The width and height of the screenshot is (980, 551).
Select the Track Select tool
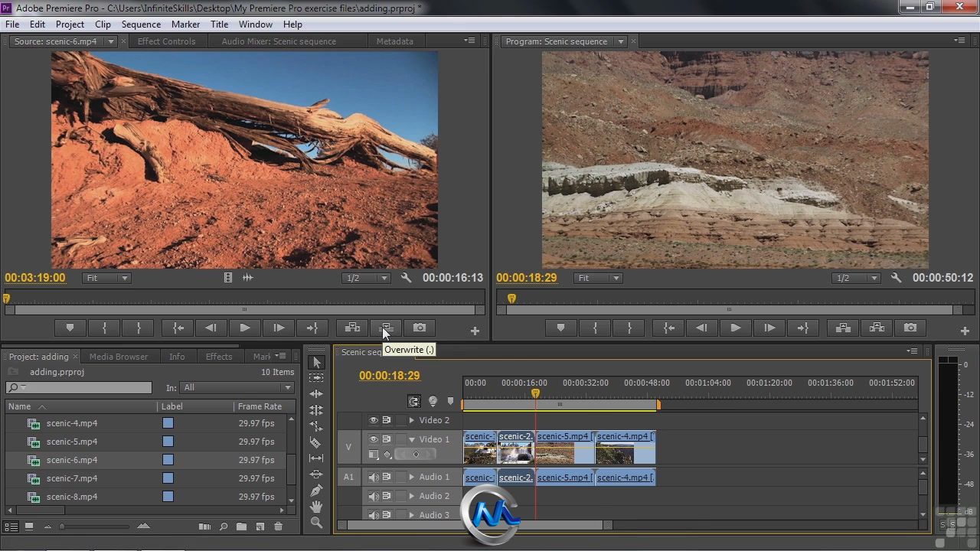coord(316,378)
